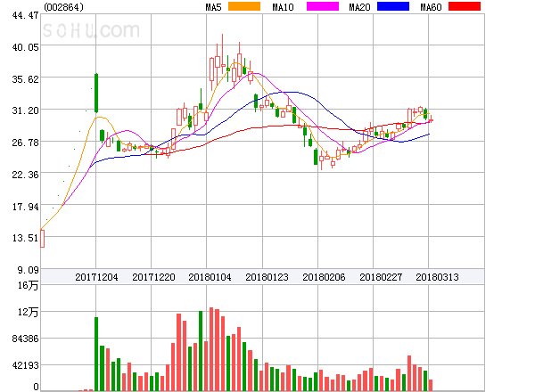The image size is (535, 392).
Task: Click the 35.62 price axis label
Action: click(x=25, y=79)
